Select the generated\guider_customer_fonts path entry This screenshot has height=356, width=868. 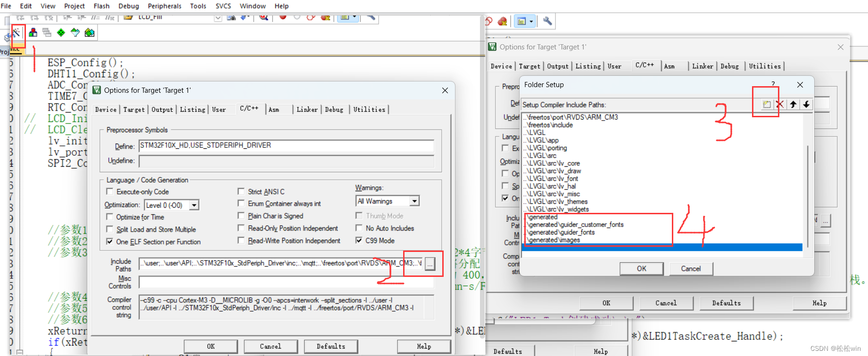point(574,225)
